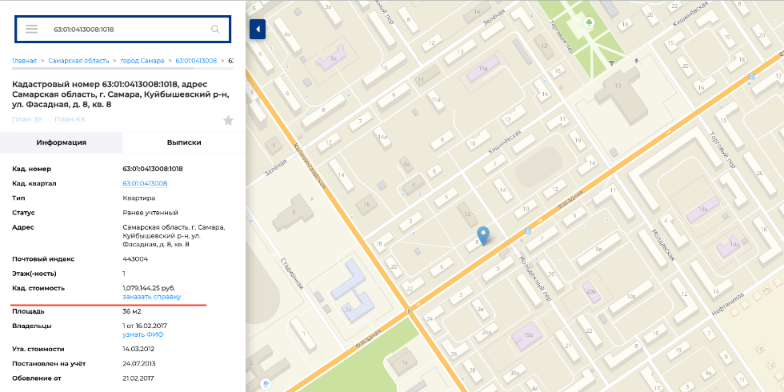Select the Информация tab
This screenshot has width=784, height=392.
(x=61, y=142)
